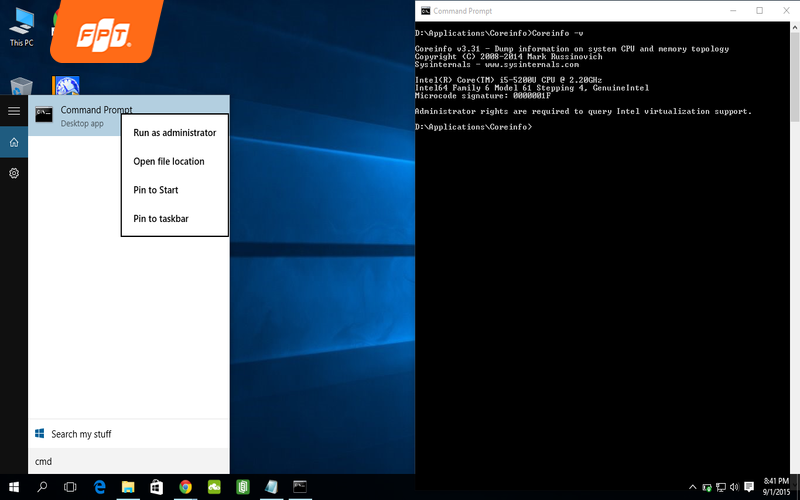Open the search settings gear icon
This screenshot has height=500, width=800.
click(x=14, y=173)
